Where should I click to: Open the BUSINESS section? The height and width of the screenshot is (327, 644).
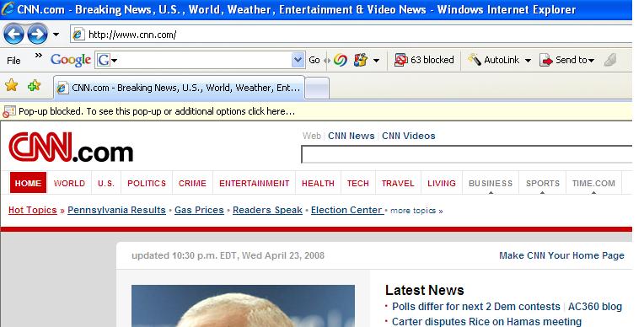(491, 183)
